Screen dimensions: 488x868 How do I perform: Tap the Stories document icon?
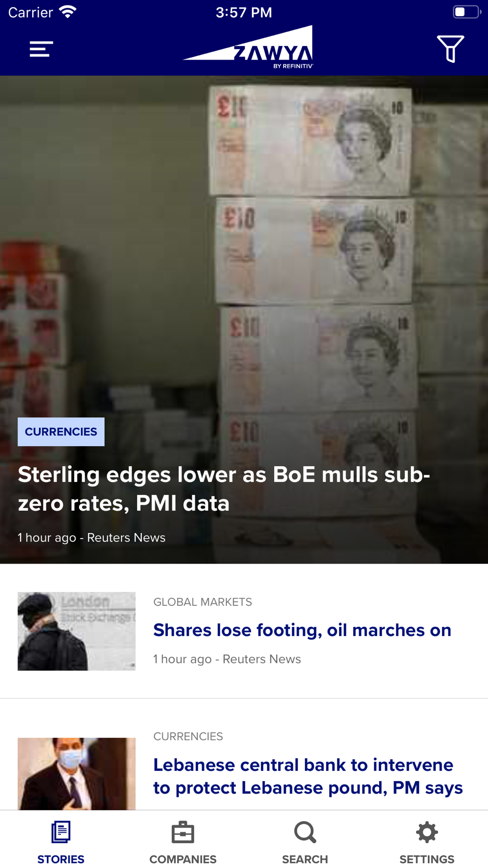click(61, 832)
